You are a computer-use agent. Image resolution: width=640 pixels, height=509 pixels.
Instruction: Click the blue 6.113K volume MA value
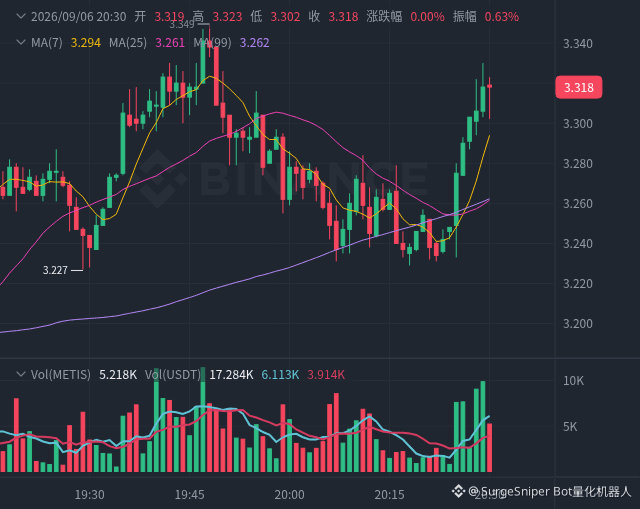(280, 374)
